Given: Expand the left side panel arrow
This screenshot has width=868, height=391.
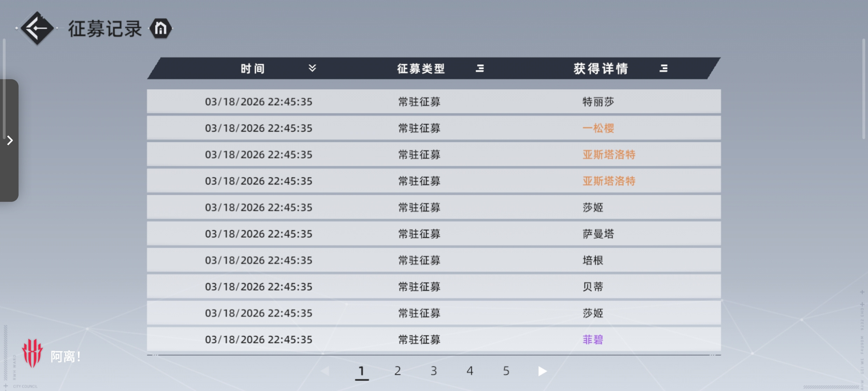Looking at the screenshot, I should [9, 140].
